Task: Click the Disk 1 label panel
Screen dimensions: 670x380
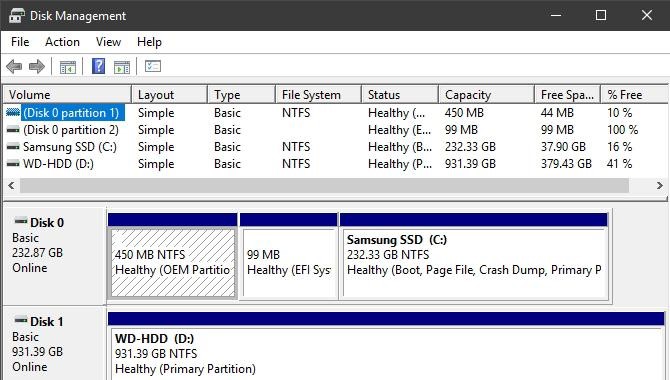Action: pos(54,343)
